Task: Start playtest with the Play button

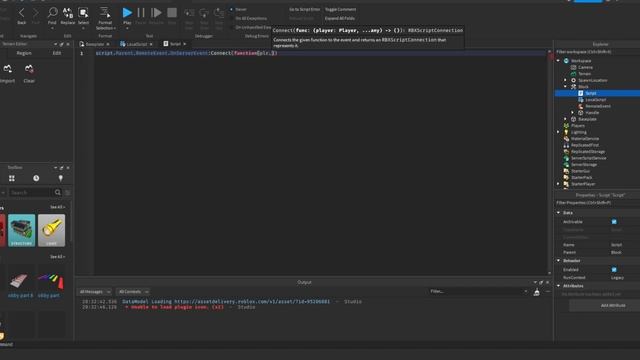Action: [x=127, y=13]
